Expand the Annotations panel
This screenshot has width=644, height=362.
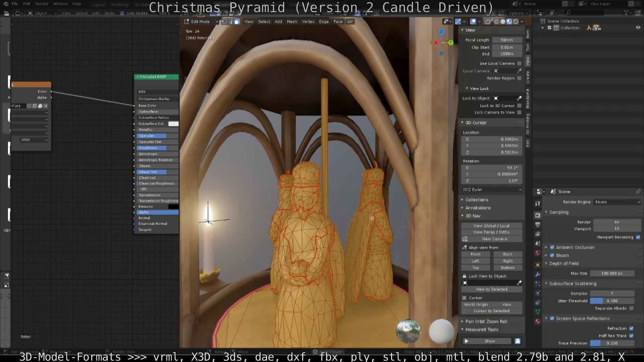pyautogui.click(x=478, y=208)
